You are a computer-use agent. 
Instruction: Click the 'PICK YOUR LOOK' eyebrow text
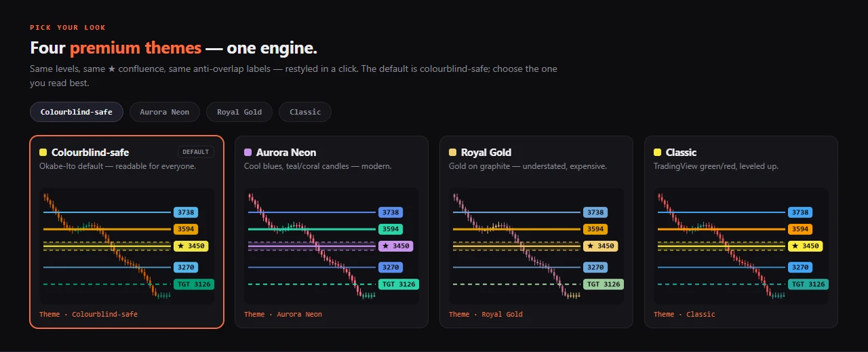click(x=68, y=28)
